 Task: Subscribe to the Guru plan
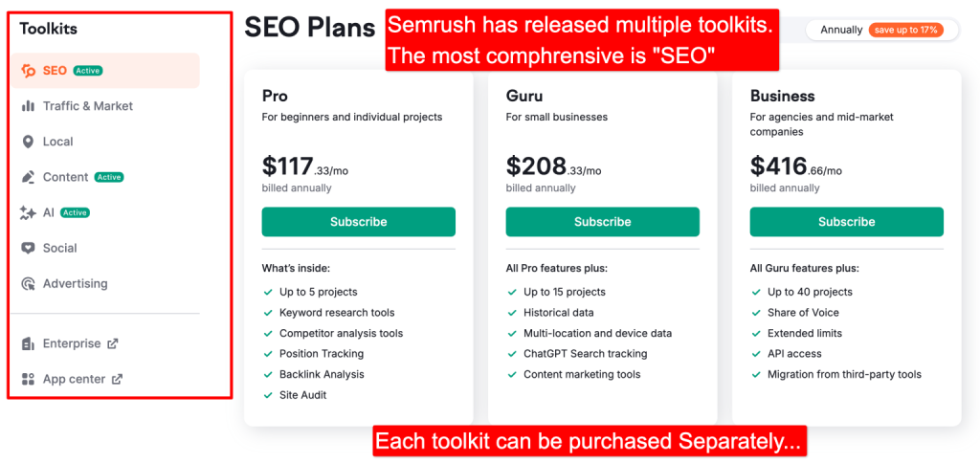point(603,222)
